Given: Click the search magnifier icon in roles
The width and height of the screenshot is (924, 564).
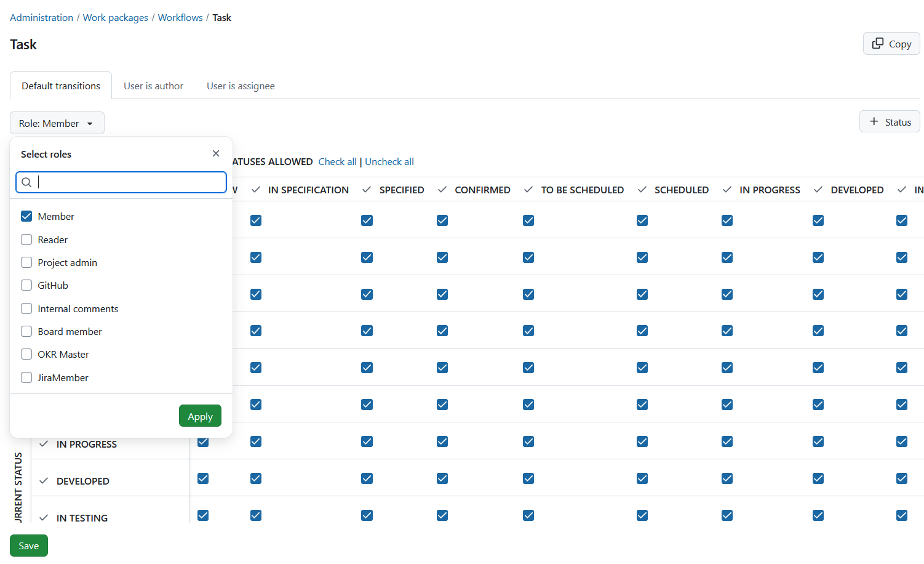Looking at the screenshot, I should pyautogui.click(x=26, y=182).
